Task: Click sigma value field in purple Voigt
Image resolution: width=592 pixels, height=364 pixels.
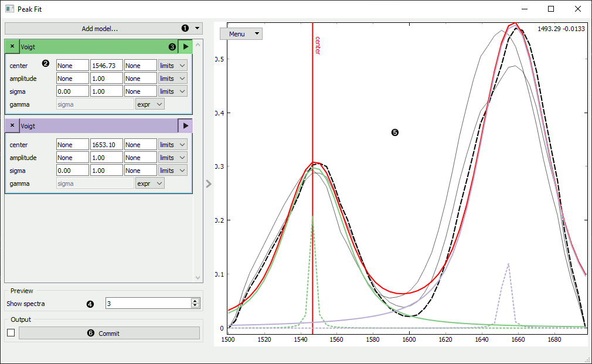Action: point(107,171)
